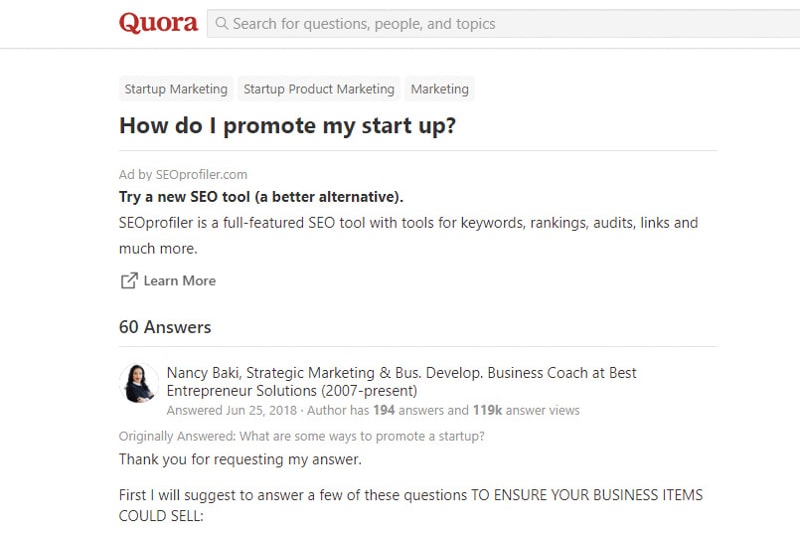Click the Learn More link
The height and width of the screenshot is (538, 800).
[180, 281]
